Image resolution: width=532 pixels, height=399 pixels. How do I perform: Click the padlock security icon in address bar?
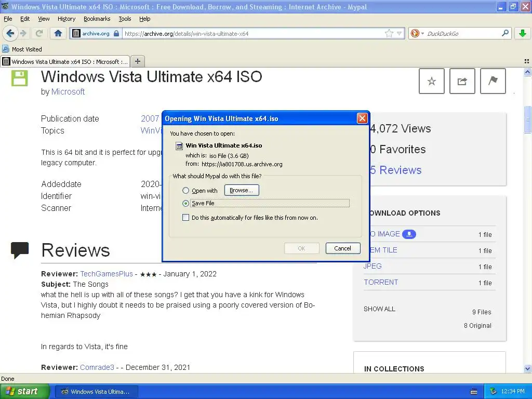[x=116, y=33]
